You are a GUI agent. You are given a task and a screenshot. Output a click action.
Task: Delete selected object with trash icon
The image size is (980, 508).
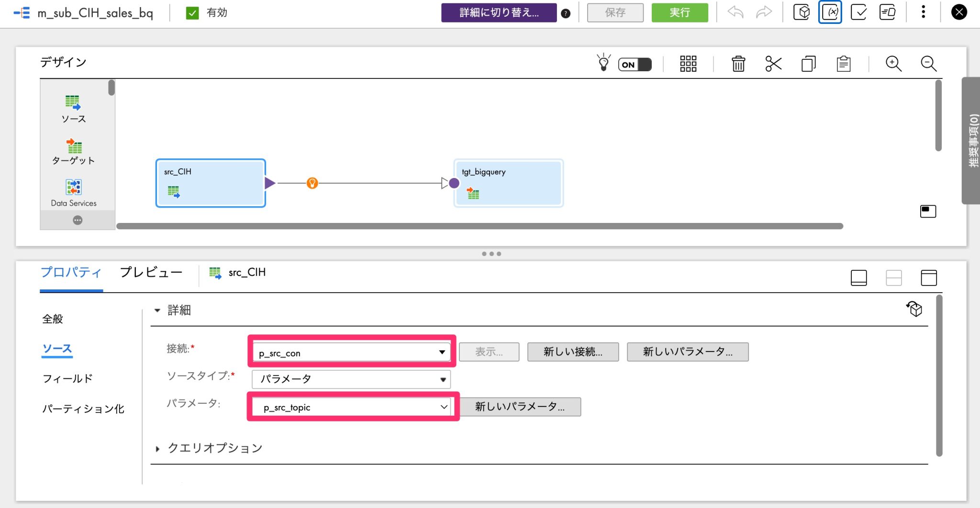tap(738, 64)
